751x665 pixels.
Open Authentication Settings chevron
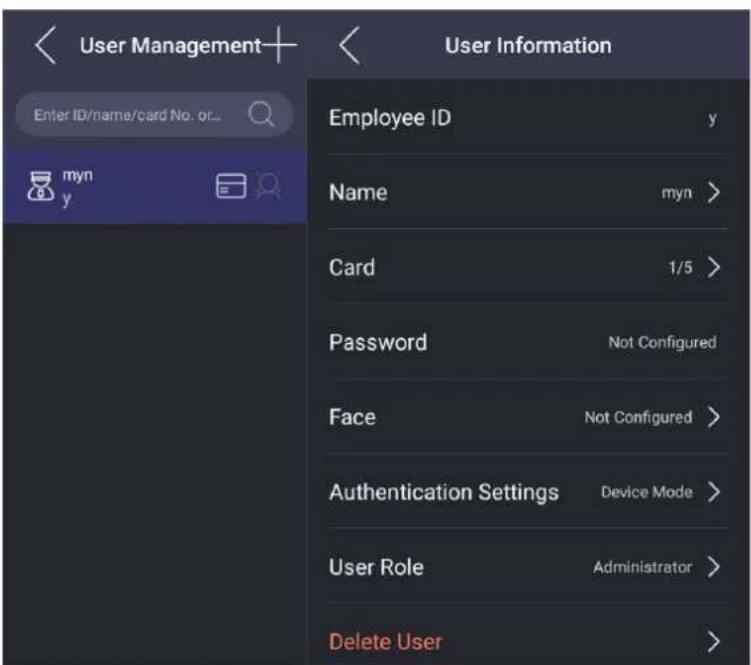pyautogui.click(x=714, y=492)
